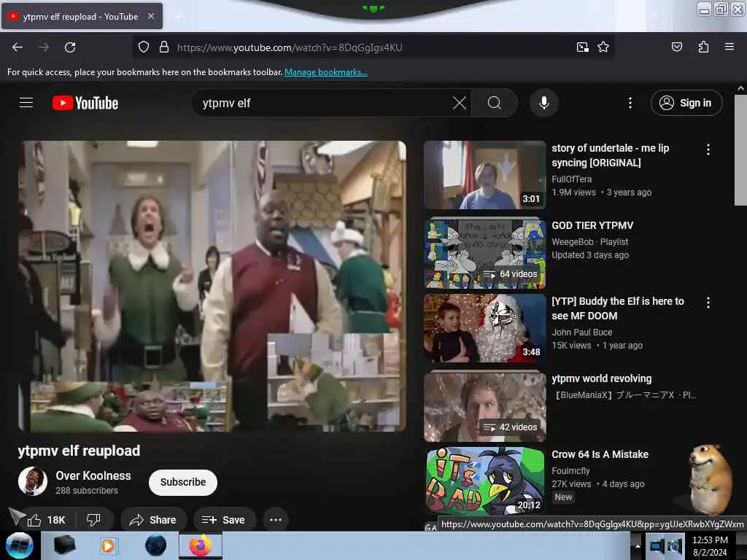Open the Pocket save icon

(676, 47)
